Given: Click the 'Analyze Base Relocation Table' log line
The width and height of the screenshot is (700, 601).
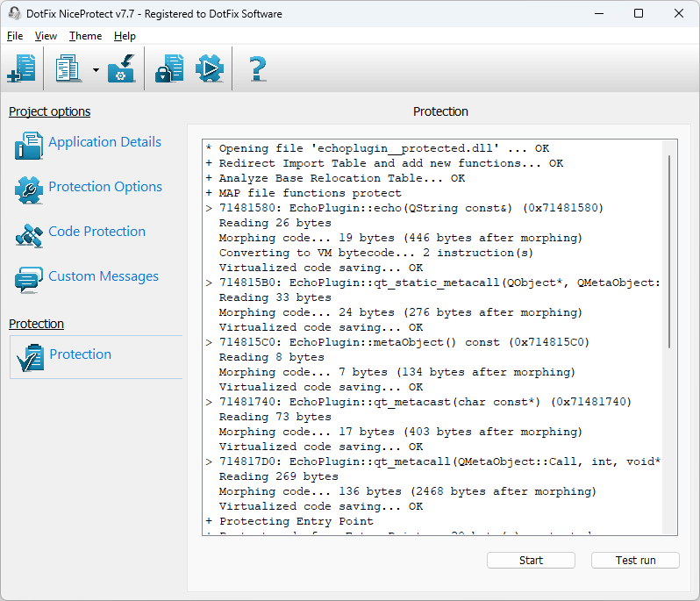Looking at the screenshot, I should pos(335,178).
